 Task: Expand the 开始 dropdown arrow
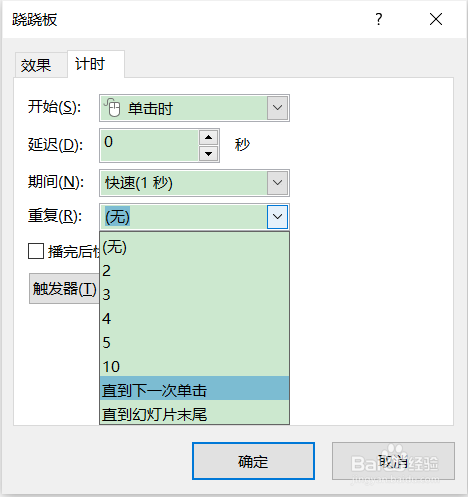[x=277, y=108]
